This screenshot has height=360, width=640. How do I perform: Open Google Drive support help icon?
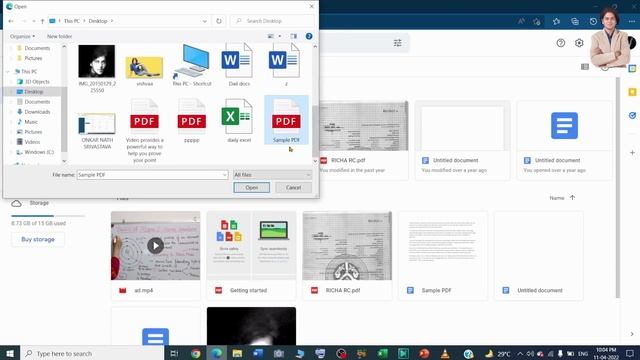click(x=560, y=43)
